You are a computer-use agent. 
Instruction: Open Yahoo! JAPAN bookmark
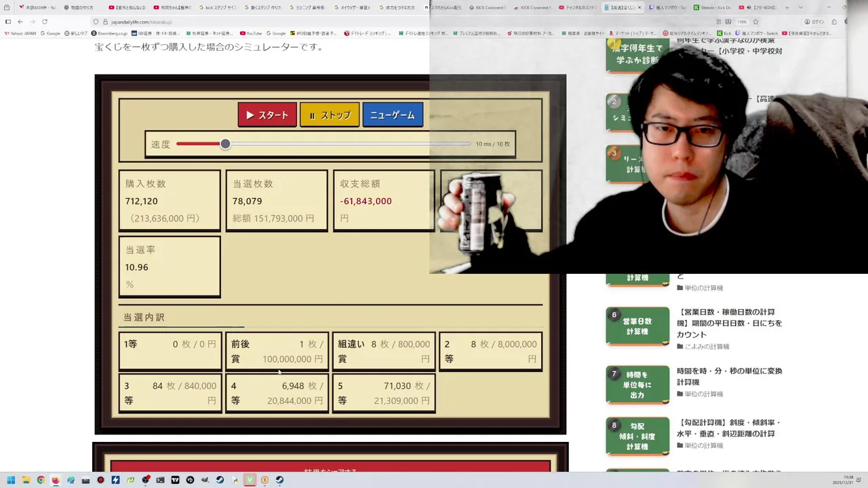(20, 33)
